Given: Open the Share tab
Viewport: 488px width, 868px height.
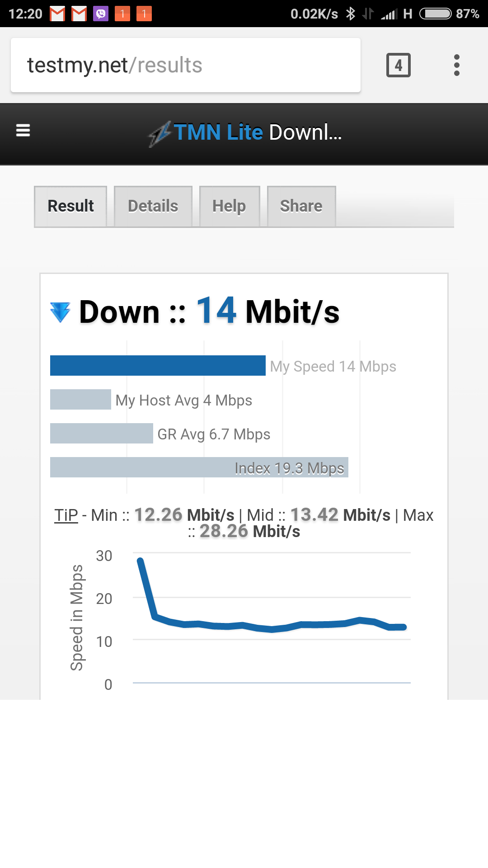Looking at the screenshot, I should click(301, 206).
